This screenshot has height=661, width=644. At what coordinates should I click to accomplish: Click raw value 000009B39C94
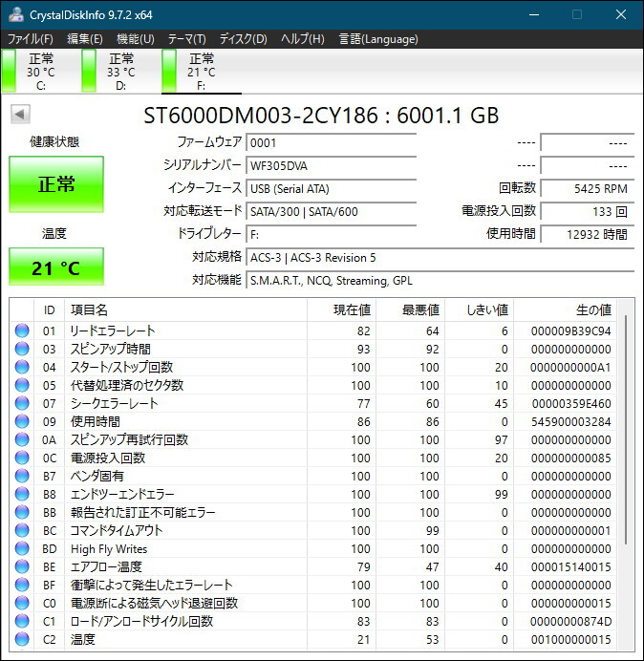pyautogui.click(x=570, y=330)
